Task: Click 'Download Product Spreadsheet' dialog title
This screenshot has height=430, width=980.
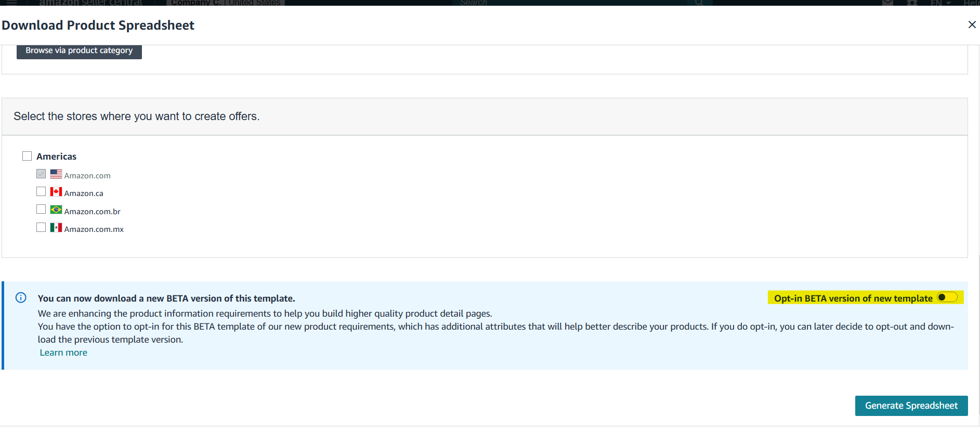Action: coord(98,25)
